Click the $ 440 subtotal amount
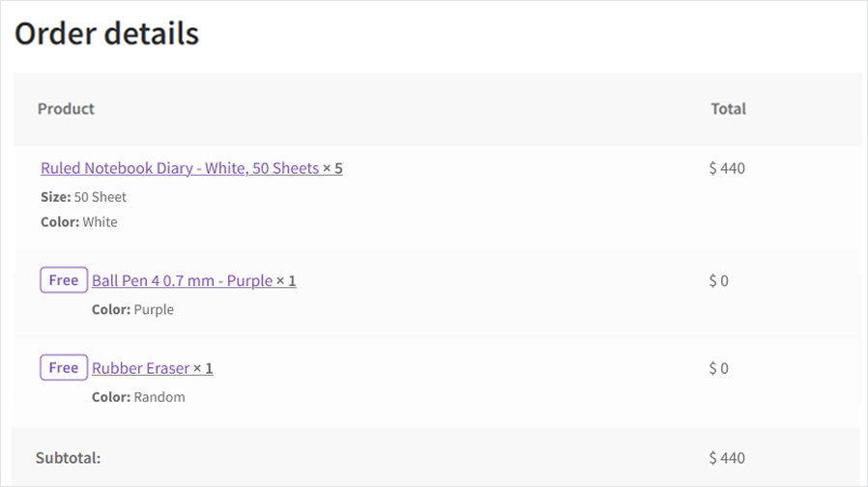The width and height of the screenshot is (868, 487). (x=727, y=458)
